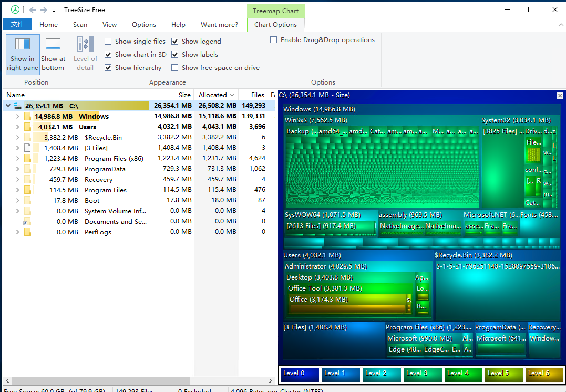566x392 pixels.
Task: Click the ProgramData folder icon
Action: coord(27,169)
